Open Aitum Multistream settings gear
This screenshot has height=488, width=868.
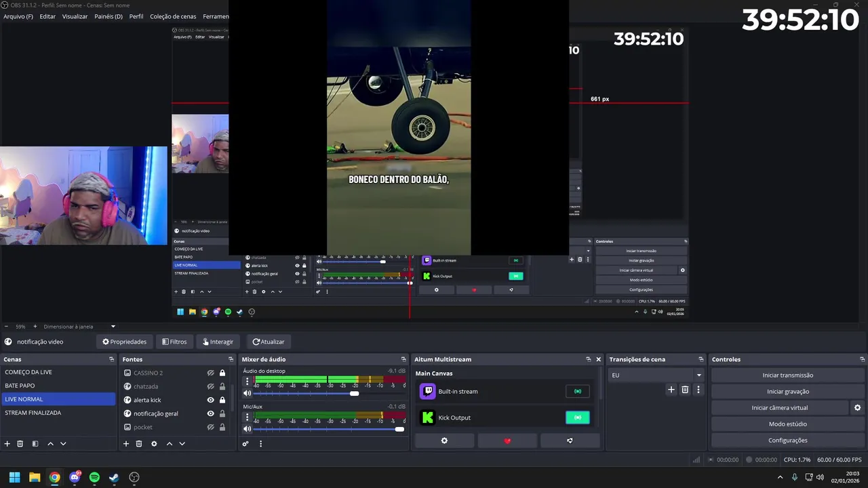click(x=444, y=441)
